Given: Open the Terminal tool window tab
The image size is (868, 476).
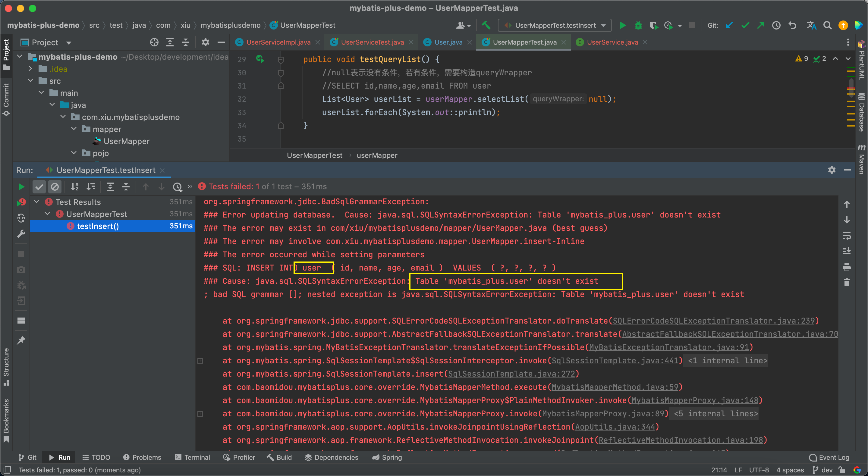Looking at the screenshot, I should tap(192, 457).
